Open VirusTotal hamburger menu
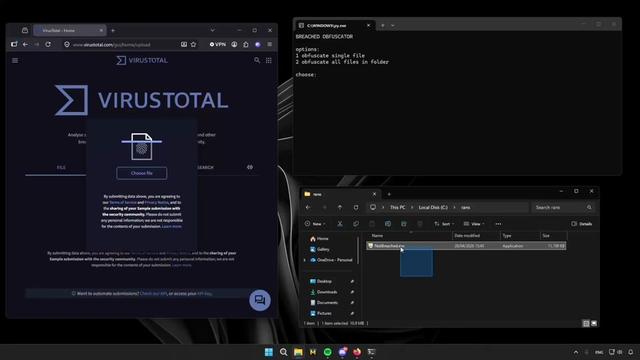 point(15,60)
